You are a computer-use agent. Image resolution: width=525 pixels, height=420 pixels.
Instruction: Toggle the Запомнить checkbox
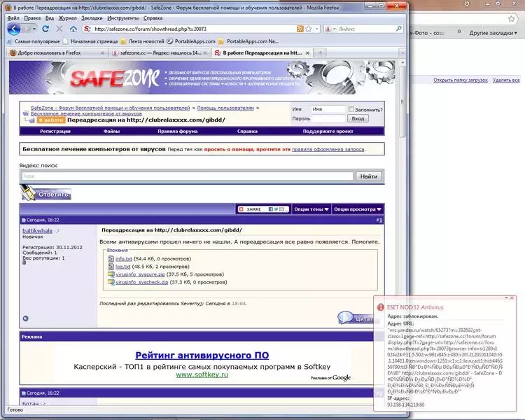351,109
